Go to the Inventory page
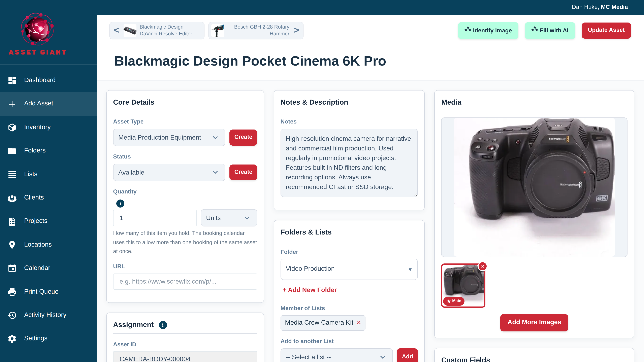 coord(48,127)
